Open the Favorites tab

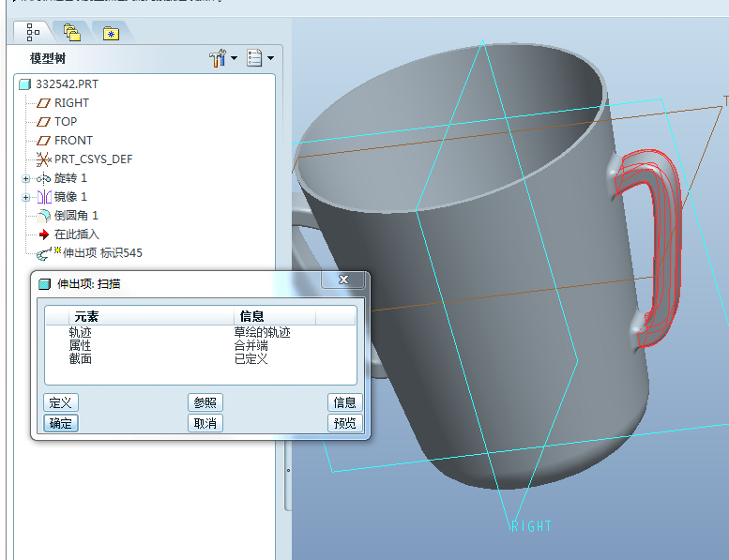click(112, 33)
